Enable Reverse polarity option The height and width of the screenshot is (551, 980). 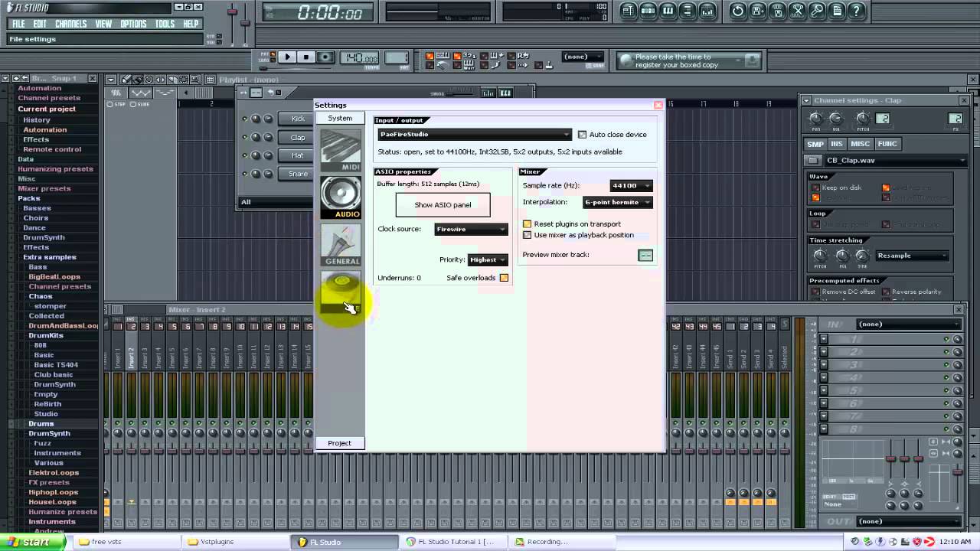pyautogui.click(x=886, y=292)
